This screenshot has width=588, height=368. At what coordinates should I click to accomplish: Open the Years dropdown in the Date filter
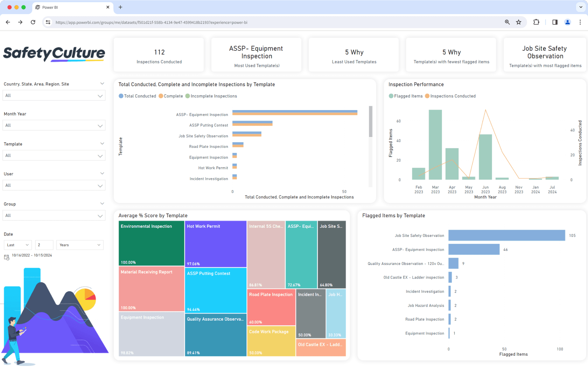pos(80,245)
